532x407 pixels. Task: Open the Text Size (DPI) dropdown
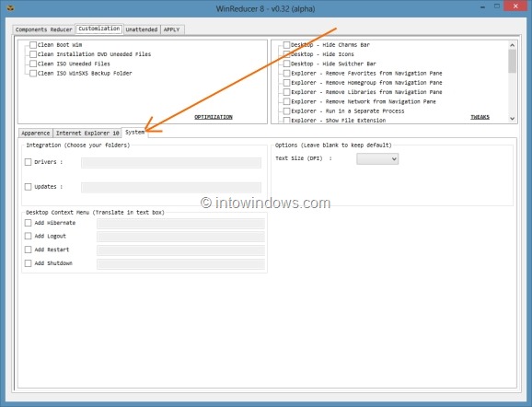pyautogui.click(x=377, y=159)
